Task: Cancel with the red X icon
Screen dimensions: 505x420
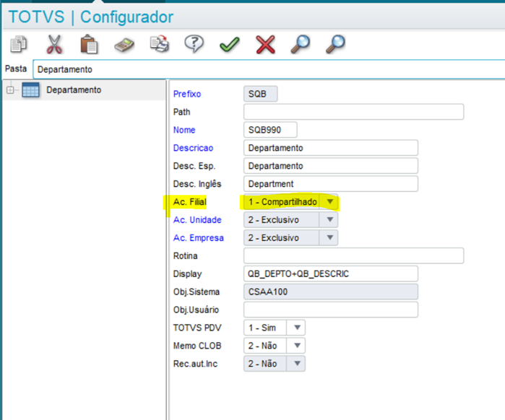Action: click(x=265, y=44)
